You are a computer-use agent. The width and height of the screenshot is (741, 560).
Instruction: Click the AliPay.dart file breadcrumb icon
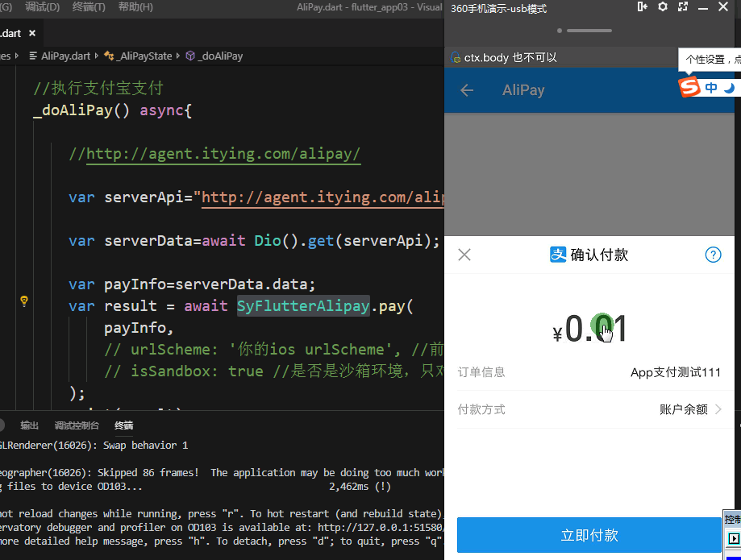tap(33, 56)
